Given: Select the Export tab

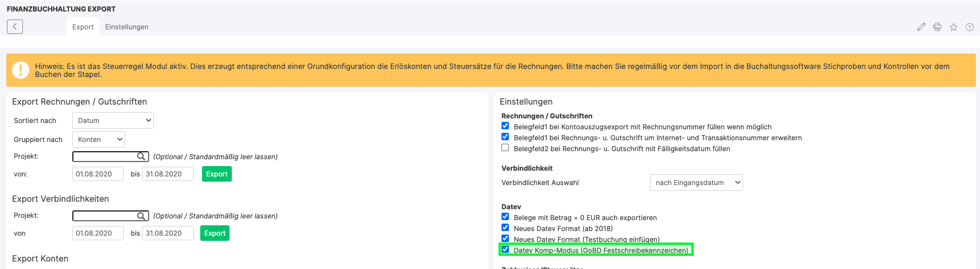Looking at the screenshot, I should coord(83,27).
